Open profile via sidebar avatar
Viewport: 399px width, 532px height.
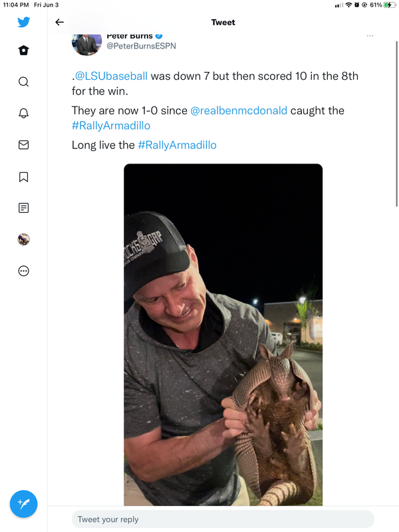pos(23,239)
